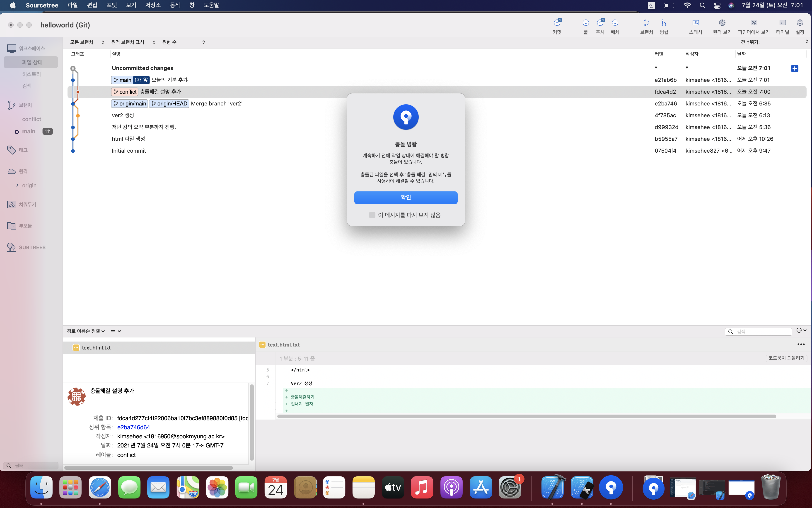Click the blue plus icon on Uncommitted changes row
This screenshot has height=508, width=812.
[x=795, y=68]
